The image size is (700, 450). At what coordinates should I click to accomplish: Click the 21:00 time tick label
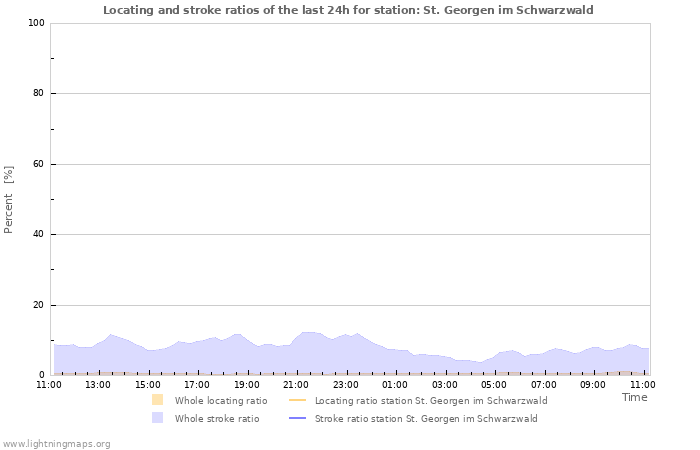click(x=296, y=384)
